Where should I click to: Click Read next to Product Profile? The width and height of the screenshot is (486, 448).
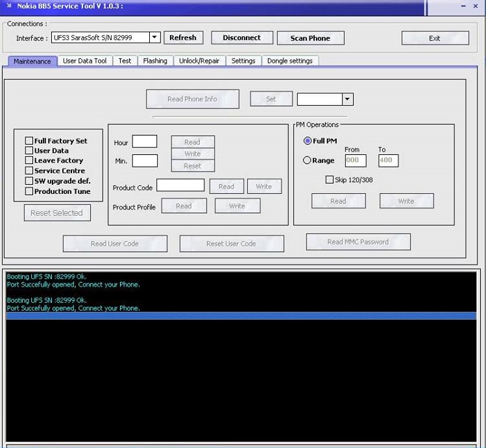click(184, 206)
